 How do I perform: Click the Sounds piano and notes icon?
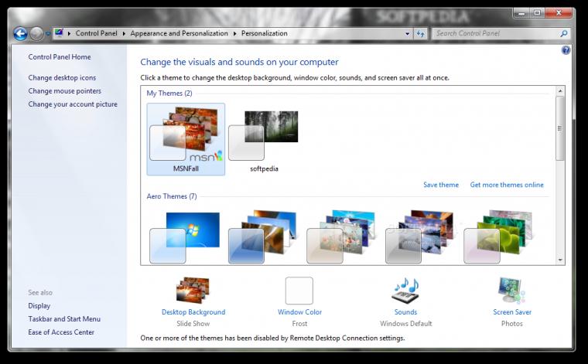(x=405, y=291)
